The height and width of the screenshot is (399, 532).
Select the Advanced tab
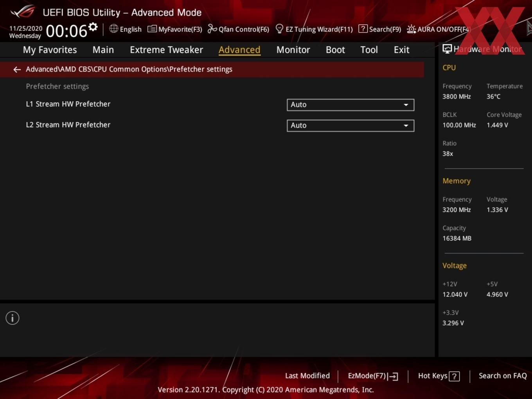click(x=239, y=50)
